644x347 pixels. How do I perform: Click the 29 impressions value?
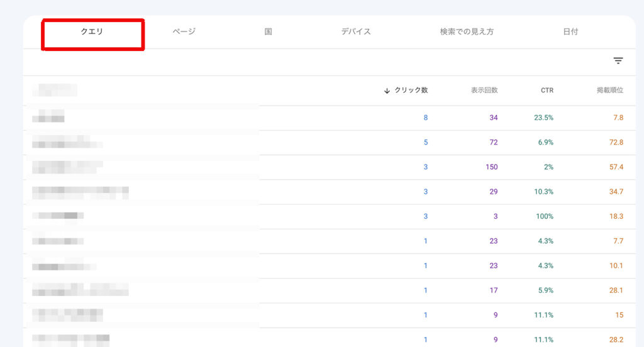[x=494, y=191]
